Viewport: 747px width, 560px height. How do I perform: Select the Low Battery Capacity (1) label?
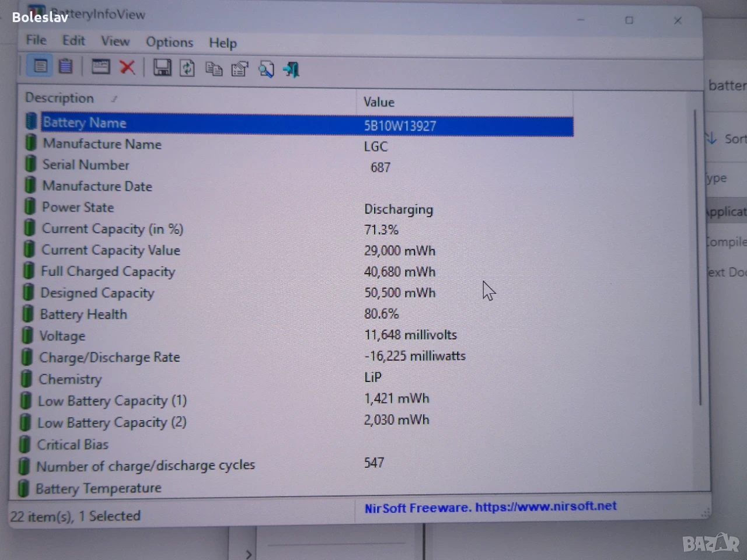112,401
